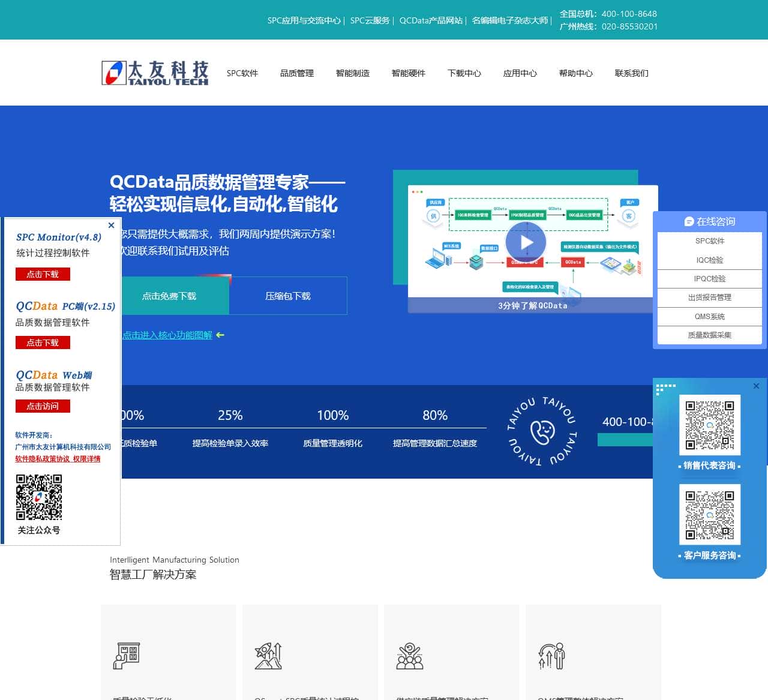Select IQC检验 consultation option
The height and width of the screenshot is (700, 768).
click(x=710, y=260)
